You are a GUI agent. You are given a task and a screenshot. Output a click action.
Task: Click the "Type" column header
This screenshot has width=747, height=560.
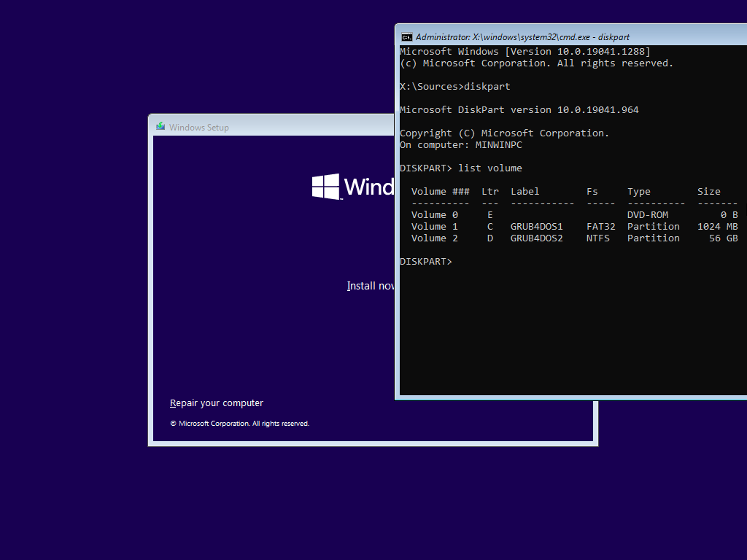pos(639,192)
